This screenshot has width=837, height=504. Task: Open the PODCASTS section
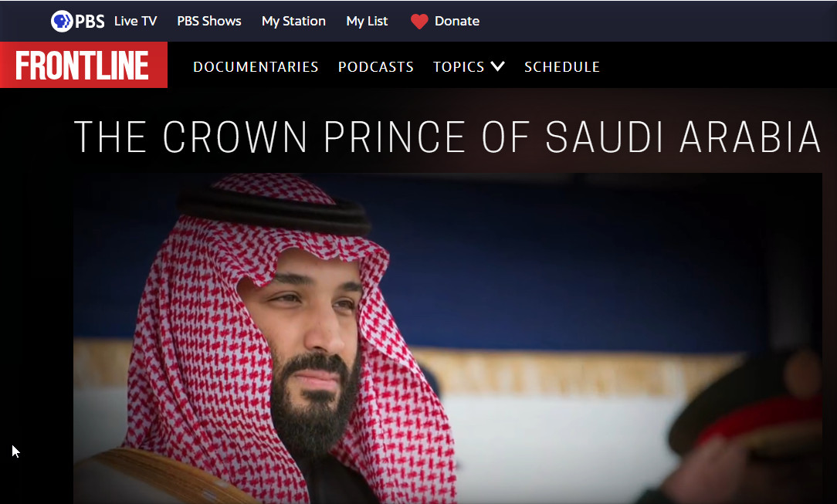(376, 66)
